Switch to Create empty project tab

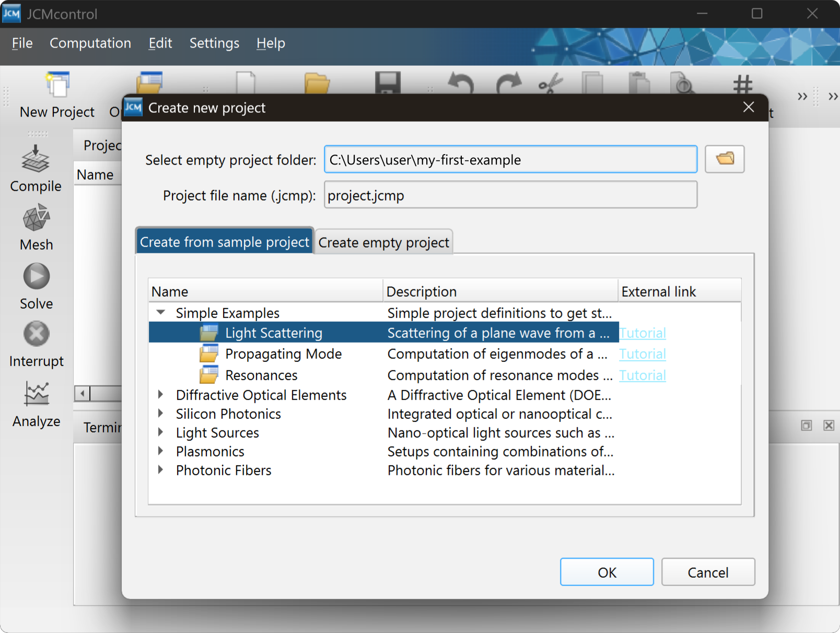tap(384, 242)
